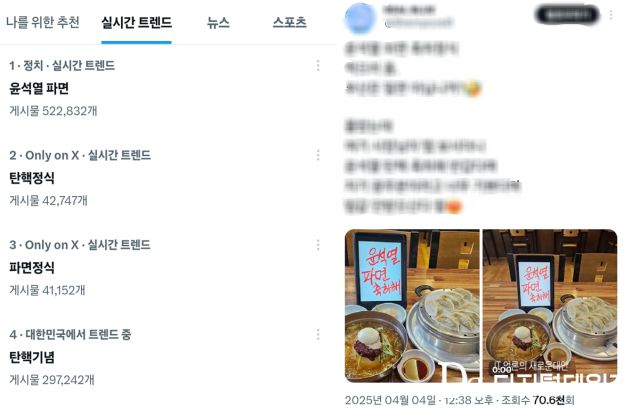
Task: Switch to the 나를 위한 추천 tab
Action: tap(43, 22)
